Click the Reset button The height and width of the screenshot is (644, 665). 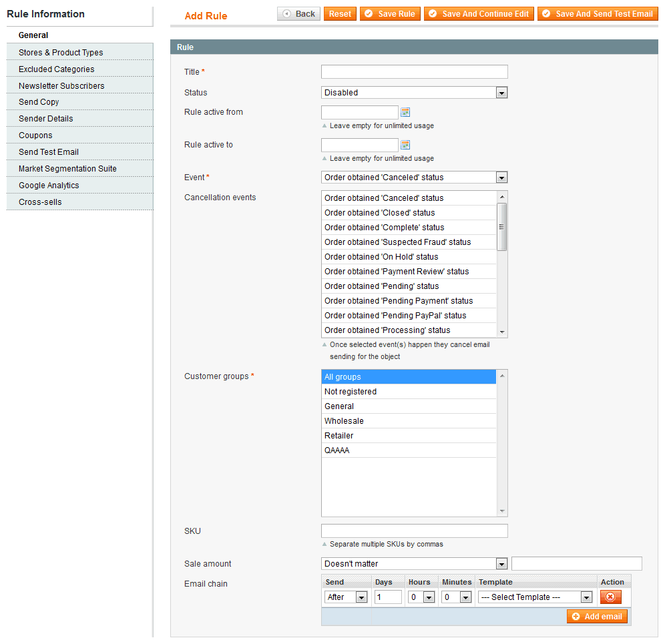[340, 14]
